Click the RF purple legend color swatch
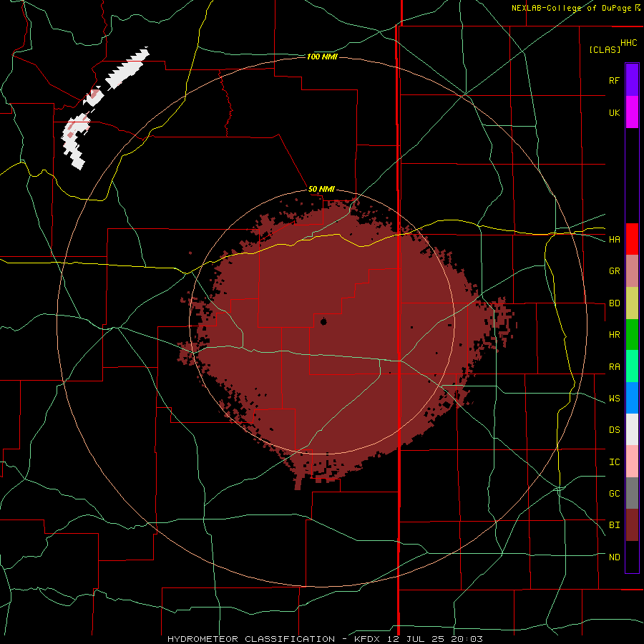Screen dimensions: 644x644 [632, 80]
